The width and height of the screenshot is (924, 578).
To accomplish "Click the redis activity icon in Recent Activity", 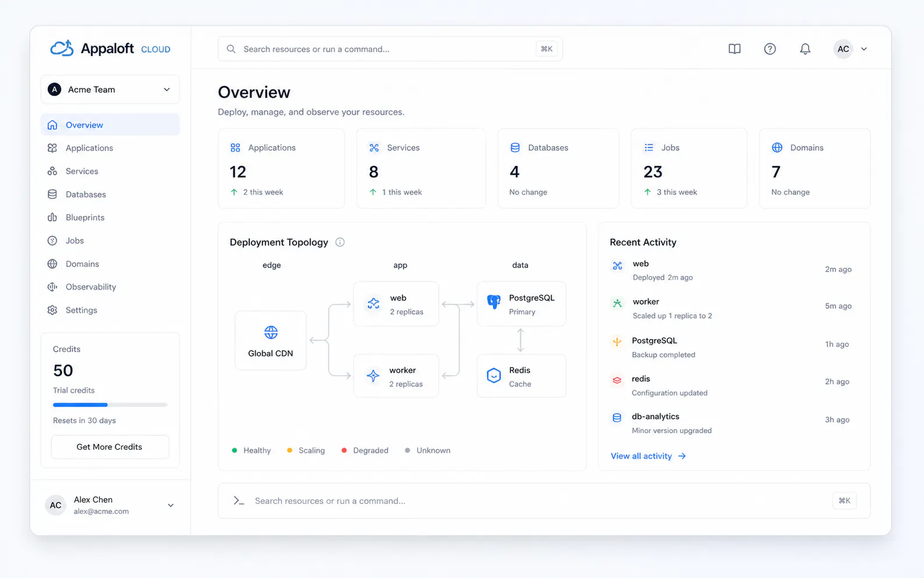I will (617, 380).
